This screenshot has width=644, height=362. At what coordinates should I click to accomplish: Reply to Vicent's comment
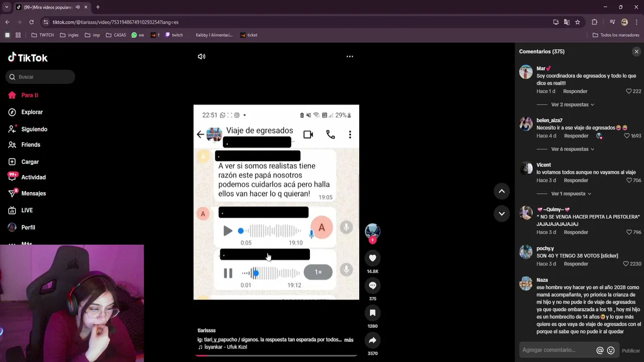576,180
